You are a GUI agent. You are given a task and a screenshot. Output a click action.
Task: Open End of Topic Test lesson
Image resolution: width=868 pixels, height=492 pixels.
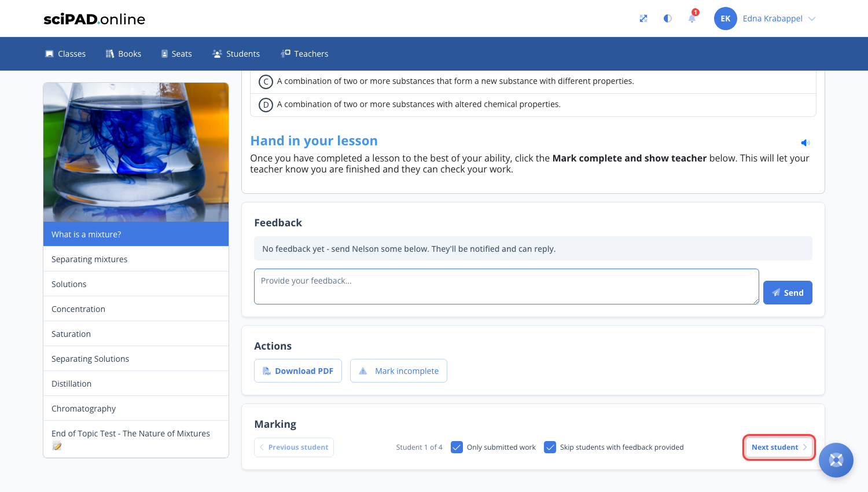(136, 439)
